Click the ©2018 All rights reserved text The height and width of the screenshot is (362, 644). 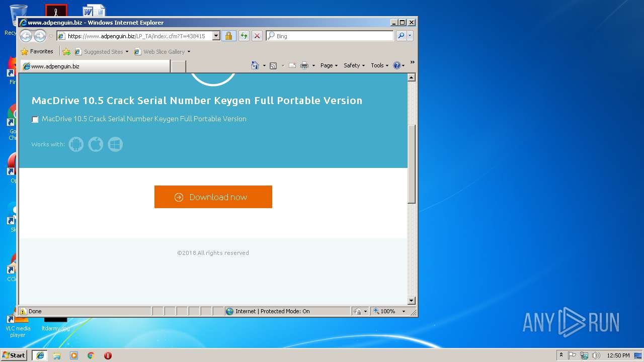pos(213,253)
